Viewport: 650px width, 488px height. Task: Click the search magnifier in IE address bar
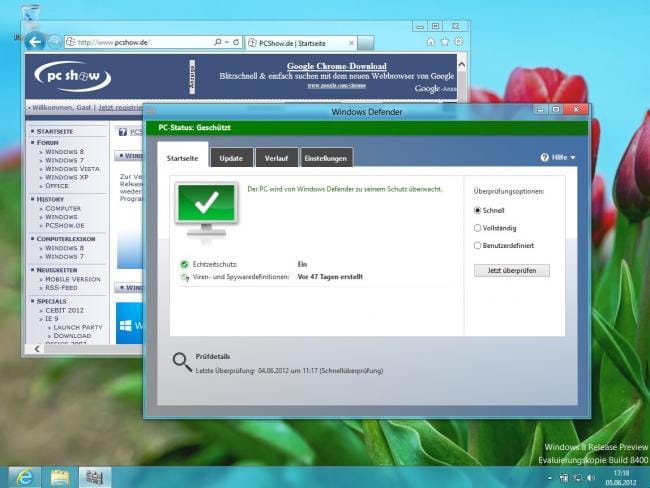click(x=218, y=42)
